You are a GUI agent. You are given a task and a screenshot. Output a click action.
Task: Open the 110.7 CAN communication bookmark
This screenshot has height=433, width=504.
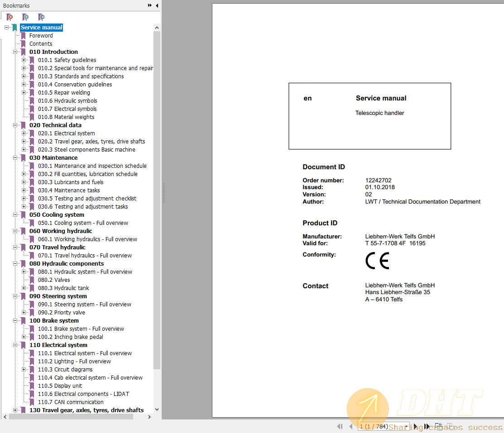(x=71, y=402)
